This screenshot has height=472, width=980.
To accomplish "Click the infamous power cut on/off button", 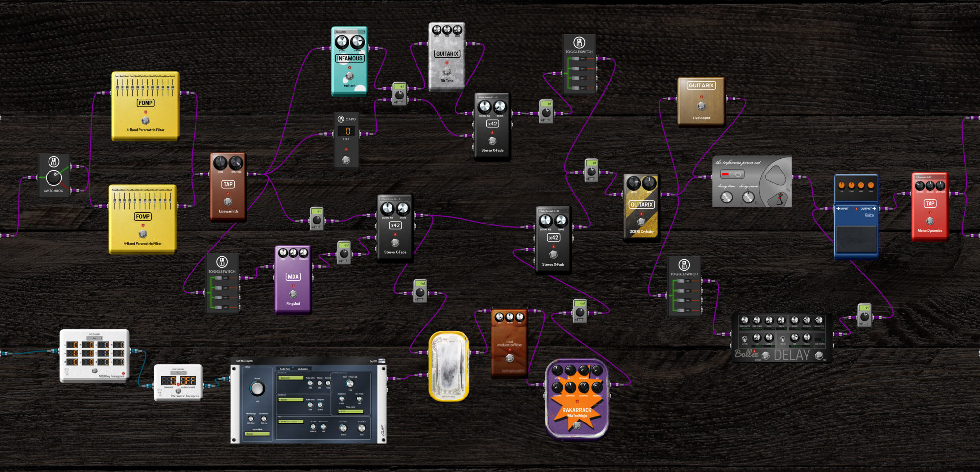I will 733,174.
